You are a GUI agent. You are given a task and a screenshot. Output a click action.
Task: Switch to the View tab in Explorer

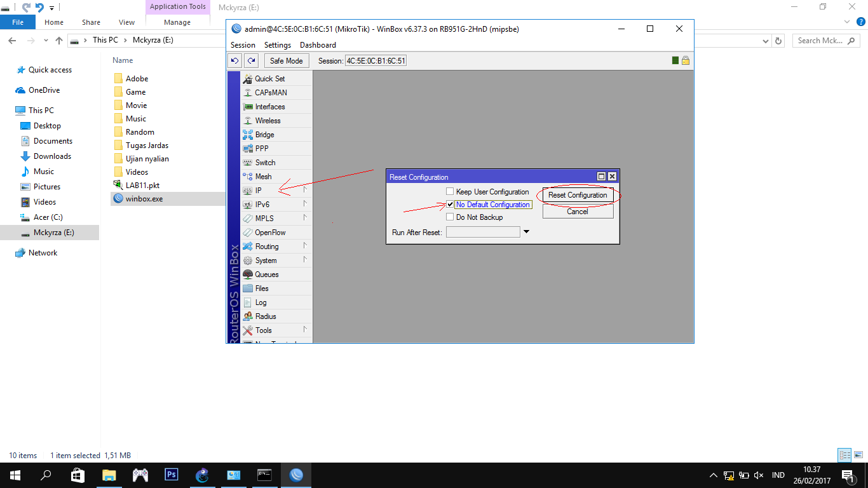tap(126, 22)
